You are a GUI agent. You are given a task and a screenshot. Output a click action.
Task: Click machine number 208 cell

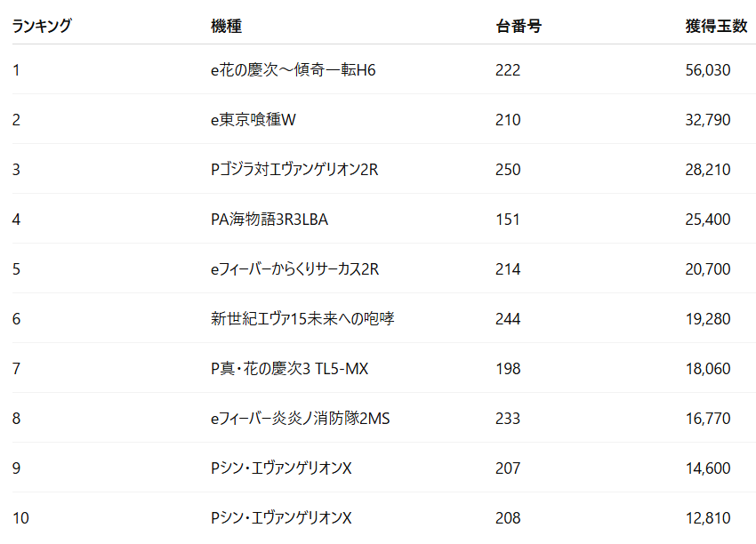pyautogui.click(x=508, y=518)
